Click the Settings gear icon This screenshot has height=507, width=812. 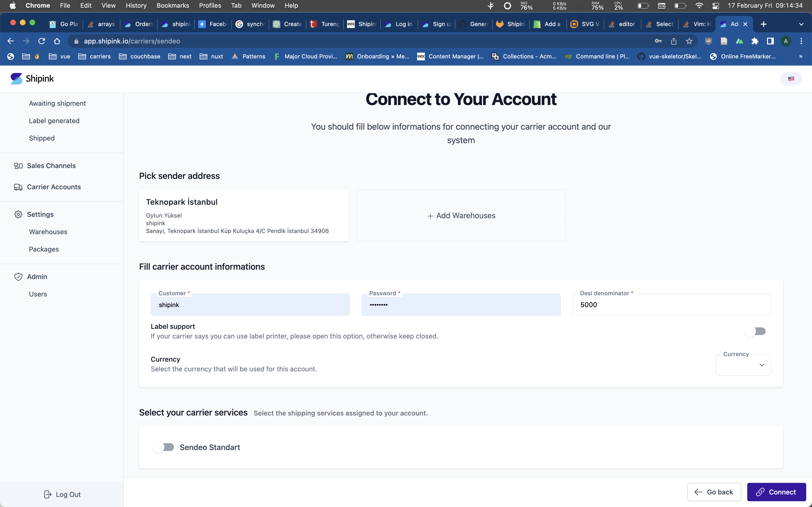18,214
